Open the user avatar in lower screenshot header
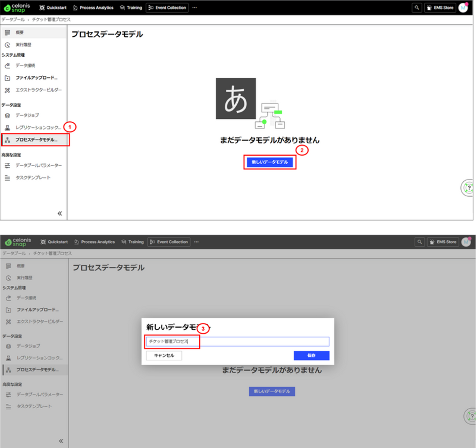The width and height of the screenshot is (476, 448). coord(466,242)
